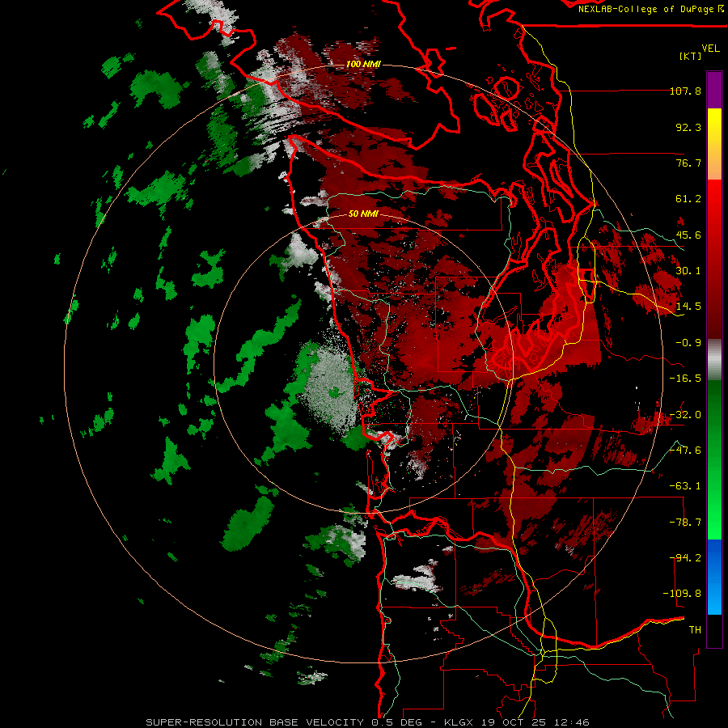Viewport: 728px width, 728px height.
Task: Click the 107.8 velocity scale value
Action: point(685,91)
